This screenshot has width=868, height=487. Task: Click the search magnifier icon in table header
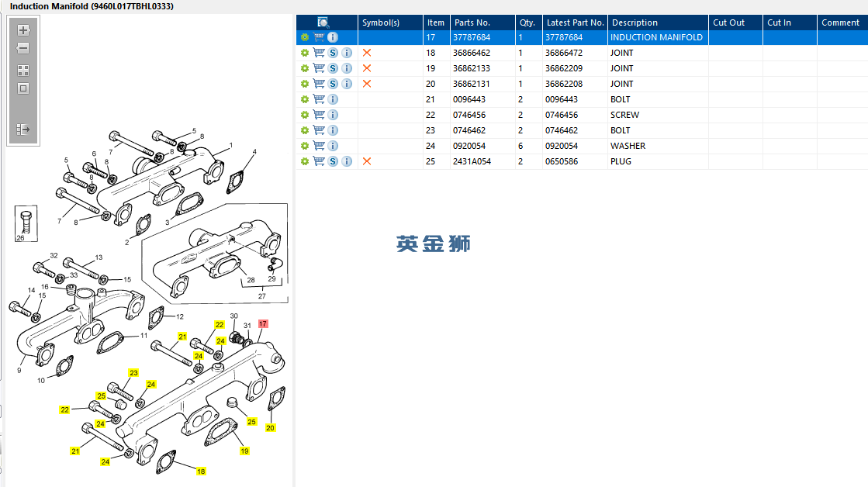pyautogui.click(x=323, y=22)
